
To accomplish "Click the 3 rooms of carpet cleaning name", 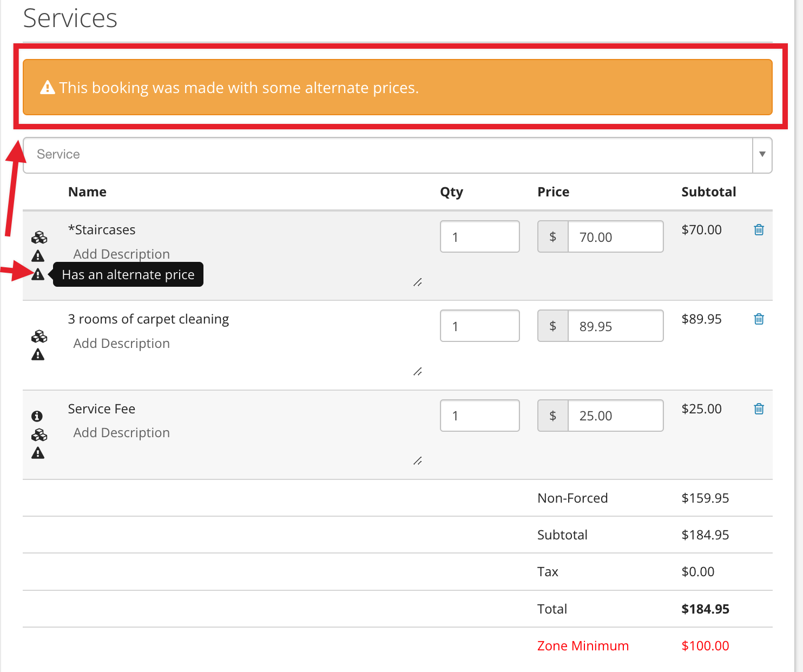I will 148,319.
